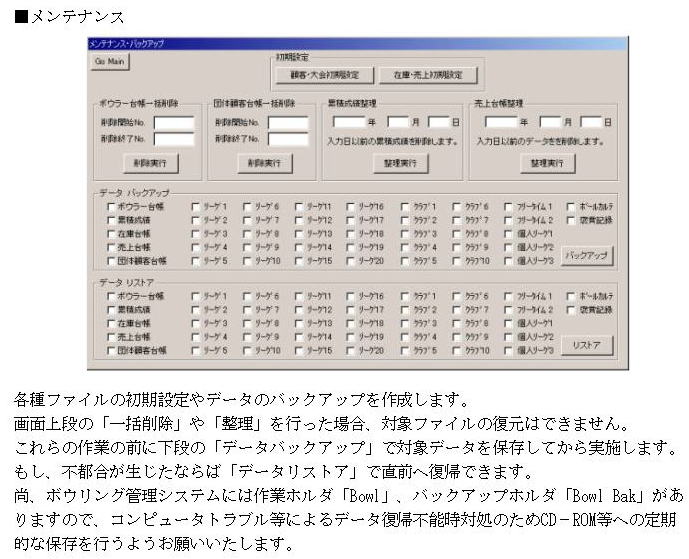Check 褒賞記録 in データ バックアップ

(x=571, y=220)
